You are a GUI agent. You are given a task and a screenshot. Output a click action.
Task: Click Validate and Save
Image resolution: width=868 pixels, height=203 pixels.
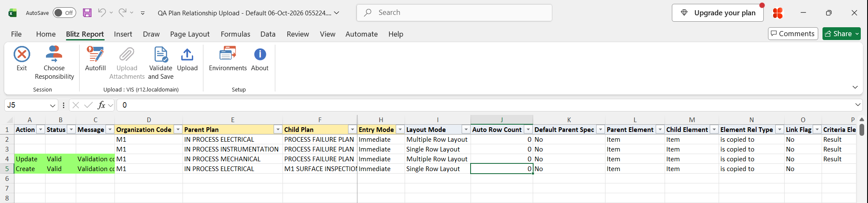pos(161,63)
